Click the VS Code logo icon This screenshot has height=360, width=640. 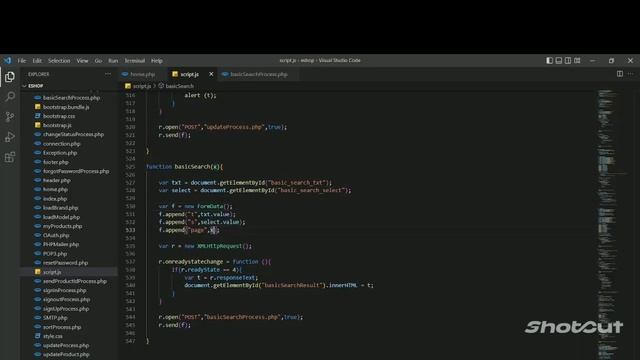pyautogui.click(x=8, y=60)
